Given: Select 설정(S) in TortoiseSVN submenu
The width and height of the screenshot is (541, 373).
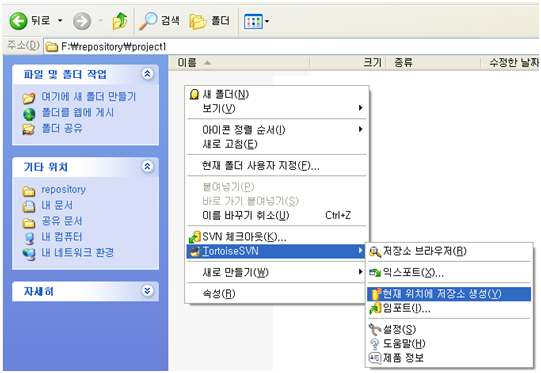Looking at the screenshot, I should (x=449, y=330).
